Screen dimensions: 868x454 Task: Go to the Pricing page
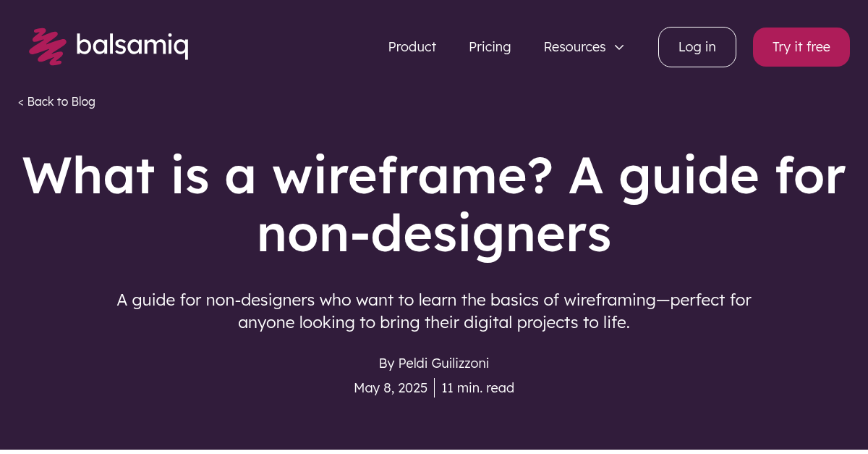pos(490,47)
